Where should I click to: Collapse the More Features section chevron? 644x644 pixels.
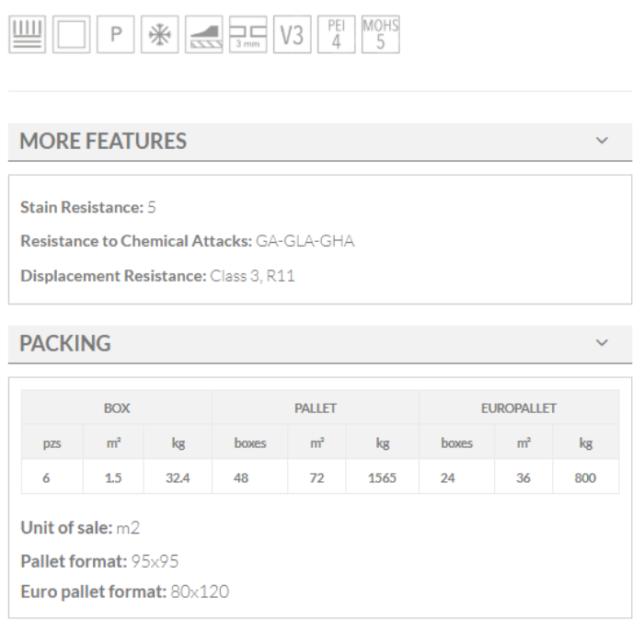[602, 141]
